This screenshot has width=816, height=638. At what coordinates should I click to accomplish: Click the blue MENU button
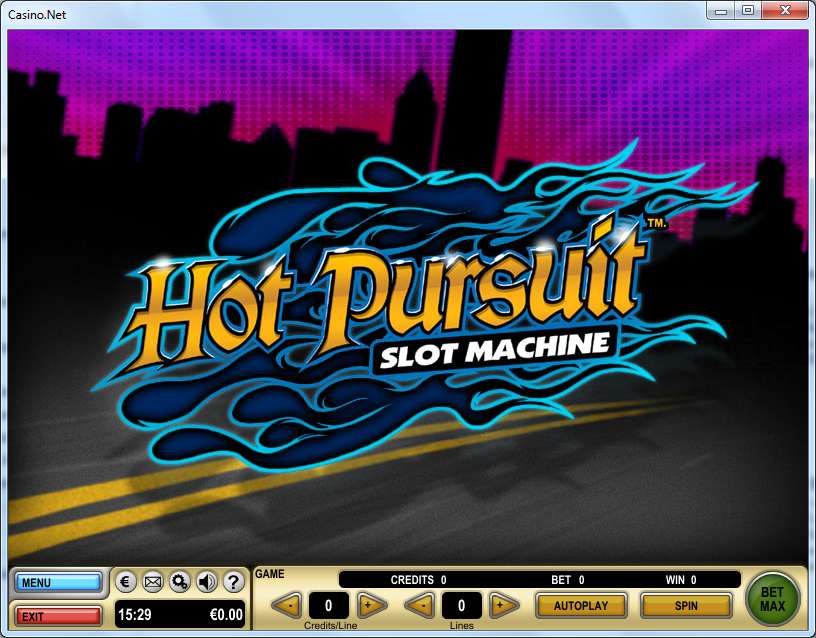point(58,582)
